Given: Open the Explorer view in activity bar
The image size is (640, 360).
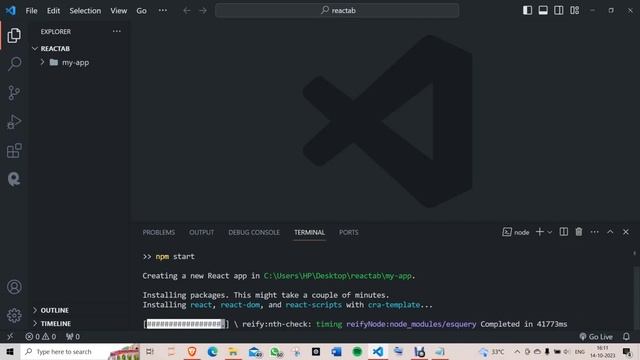Looking at the screenshot, I should coord(14,36).
